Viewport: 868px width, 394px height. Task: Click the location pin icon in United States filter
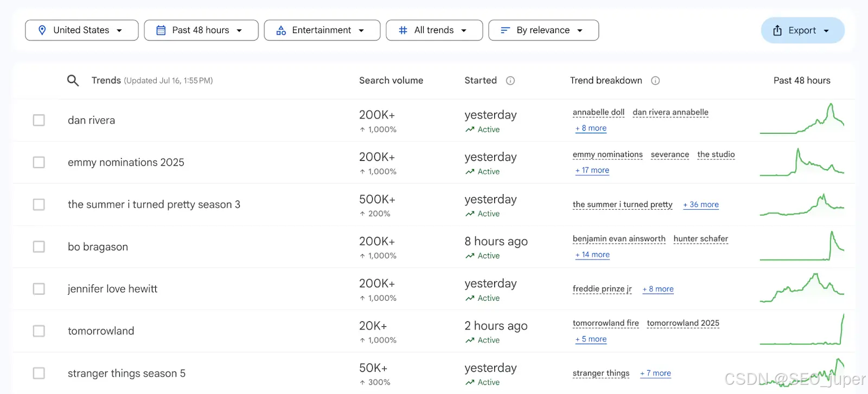click(42, 30)
